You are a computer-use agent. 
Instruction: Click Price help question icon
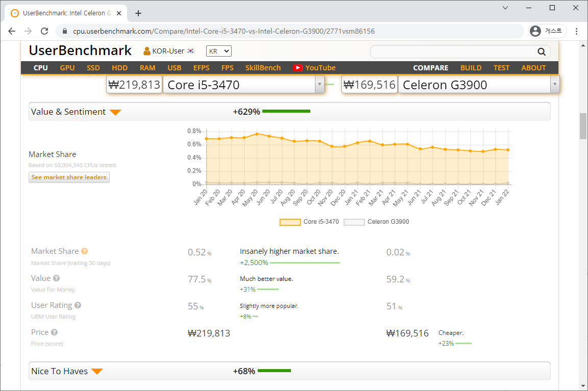(55, 332)
